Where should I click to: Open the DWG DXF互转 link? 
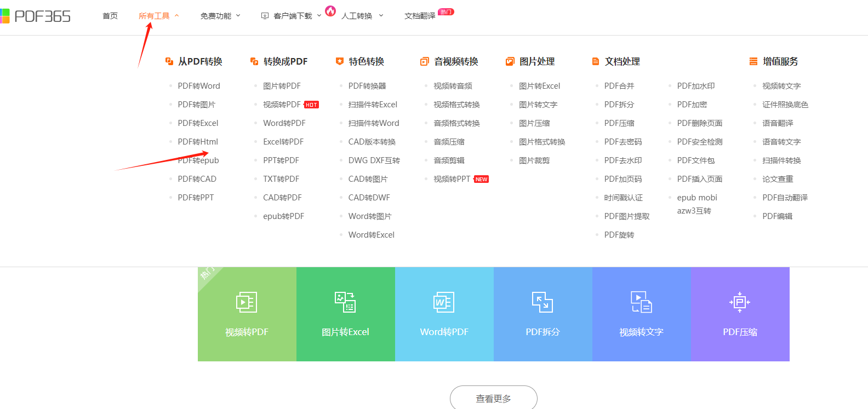[x=374, y=160]
